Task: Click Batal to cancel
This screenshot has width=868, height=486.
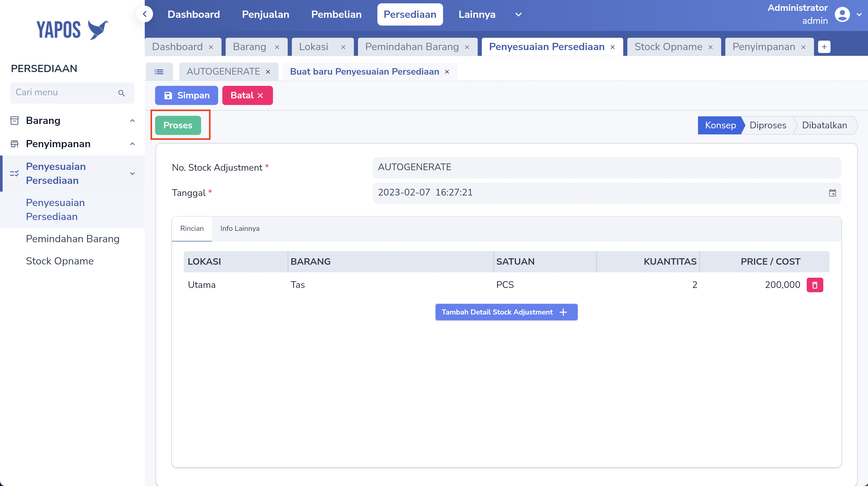Action: 247,96
